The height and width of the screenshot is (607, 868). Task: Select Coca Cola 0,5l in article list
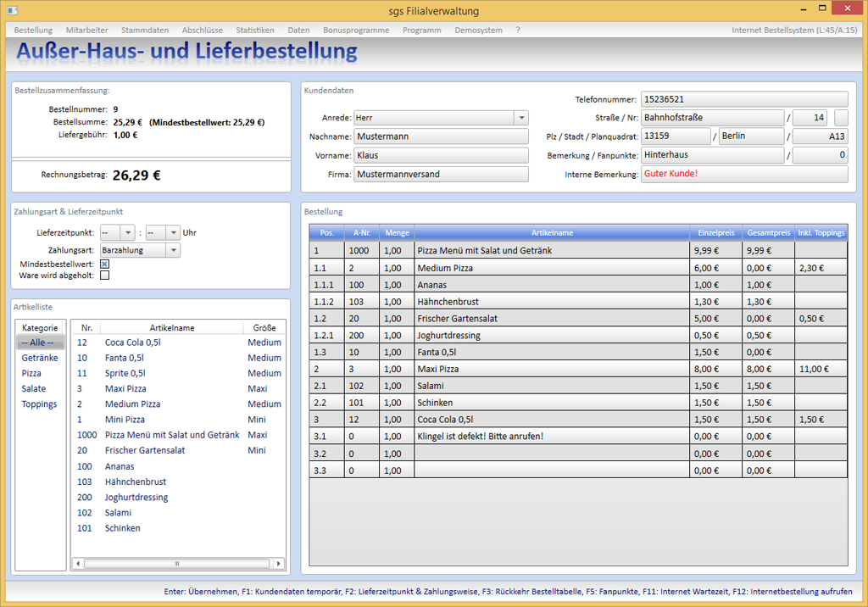pos(178,342)
